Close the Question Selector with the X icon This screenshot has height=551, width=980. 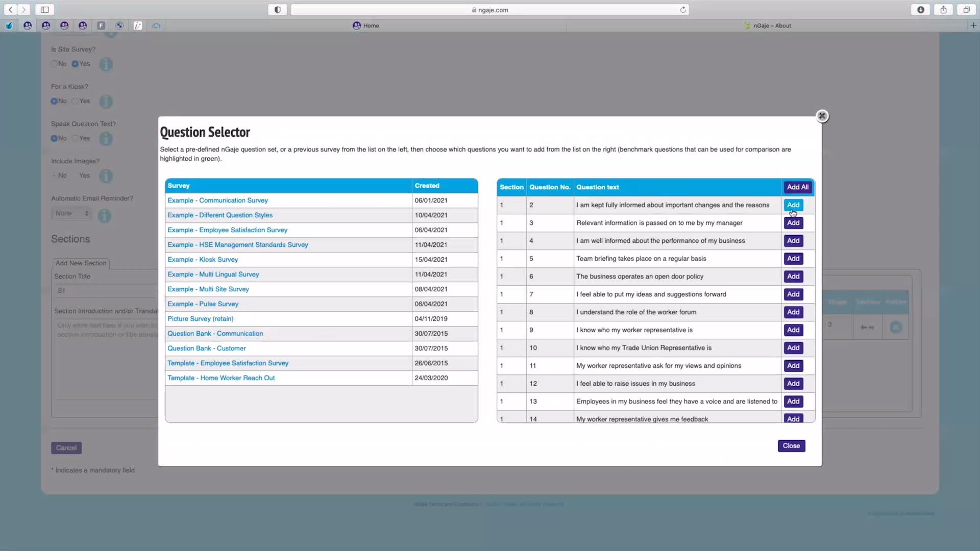[x=822, y=116]
